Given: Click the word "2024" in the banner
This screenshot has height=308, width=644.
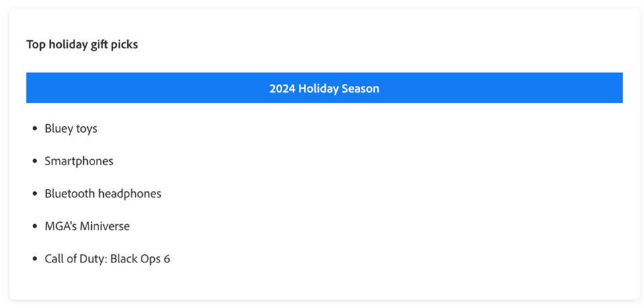Looking at the screenshot, I should [283, 89].
